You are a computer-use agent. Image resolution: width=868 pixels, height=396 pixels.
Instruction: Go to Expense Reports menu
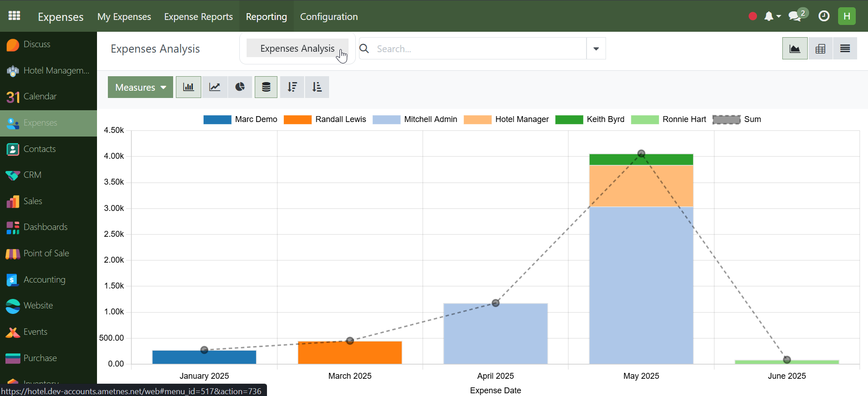[x=198, y=17]
